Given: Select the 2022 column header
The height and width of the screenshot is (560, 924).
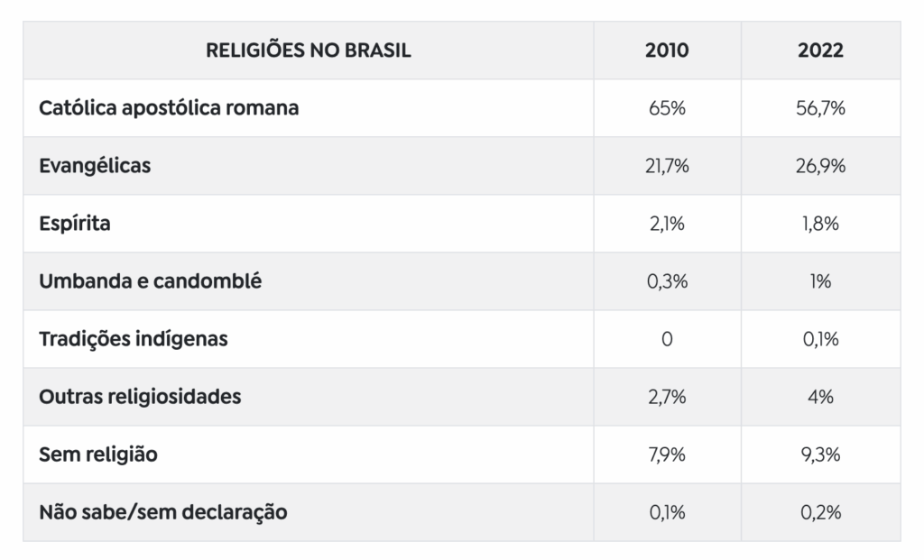Looking at the screenshot, I should [820, 50].
